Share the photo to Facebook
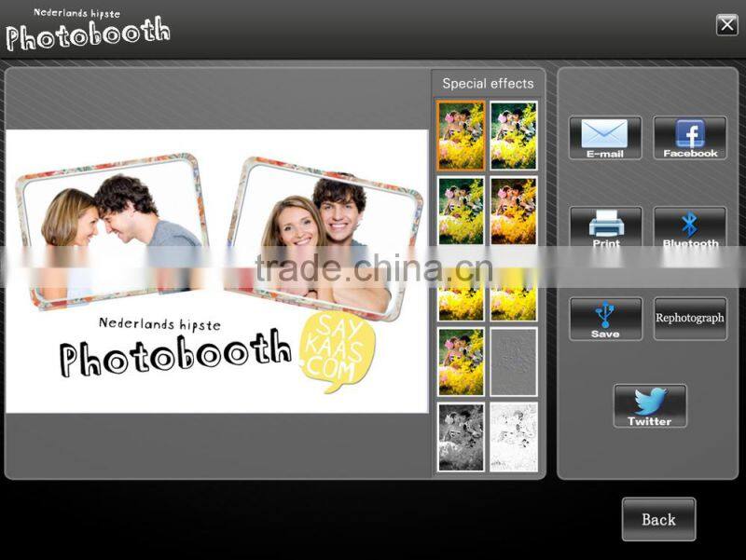Viewport: 746px width, 560px height. point(690,138)
